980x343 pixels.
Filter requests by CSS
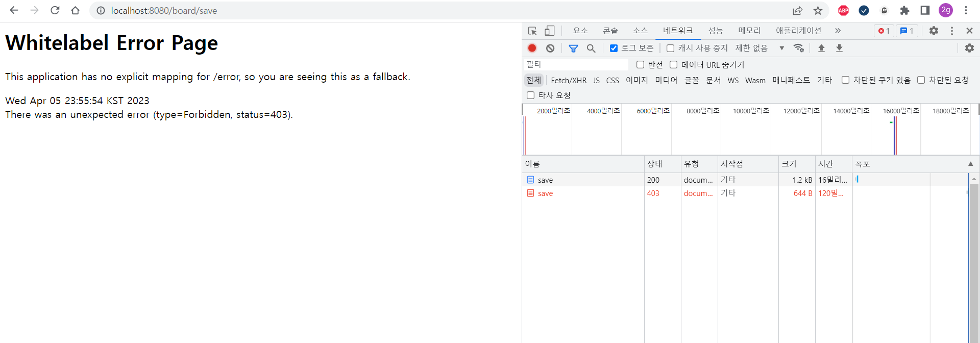coord(612,80)
